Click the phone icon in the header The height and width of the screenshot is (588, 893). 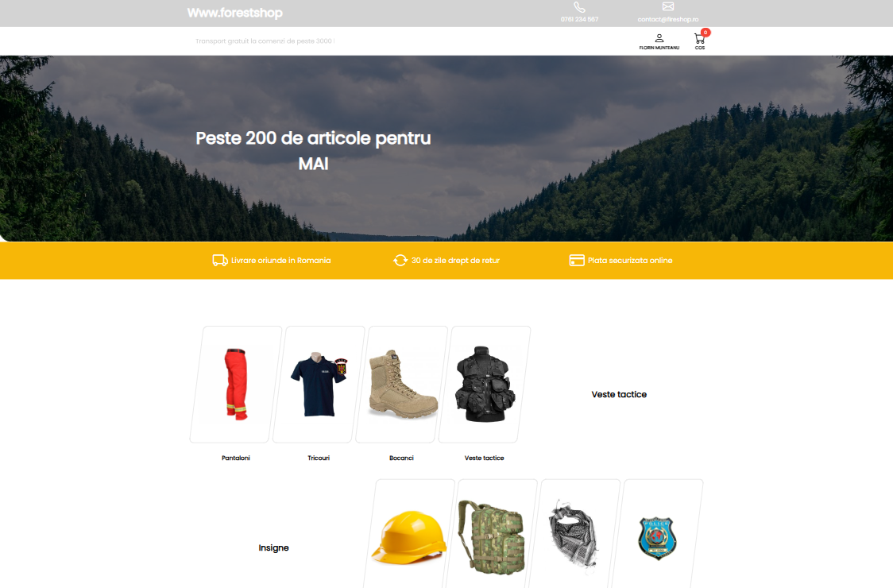point(579,7)
